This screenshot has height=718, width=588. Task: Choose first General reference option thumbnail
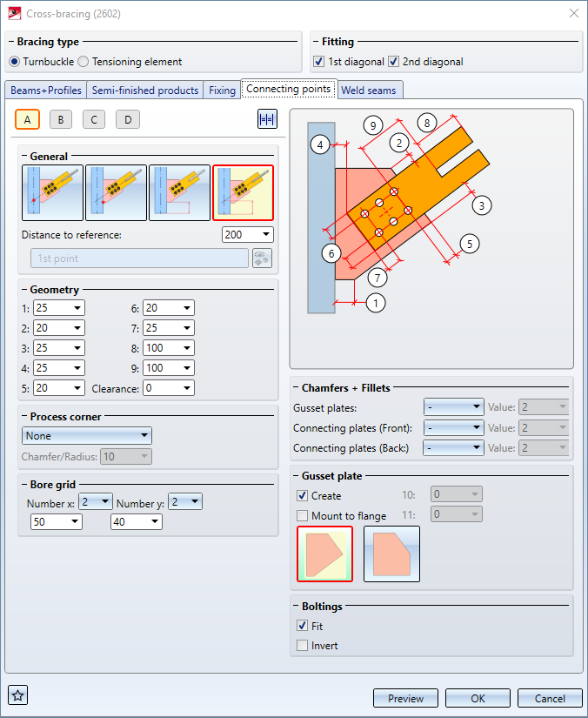click(x=52, y=193)
